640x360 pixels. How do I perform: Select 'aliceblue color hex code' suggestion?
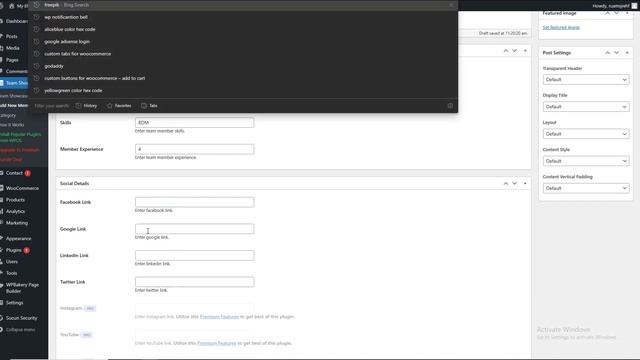[243, 29]
